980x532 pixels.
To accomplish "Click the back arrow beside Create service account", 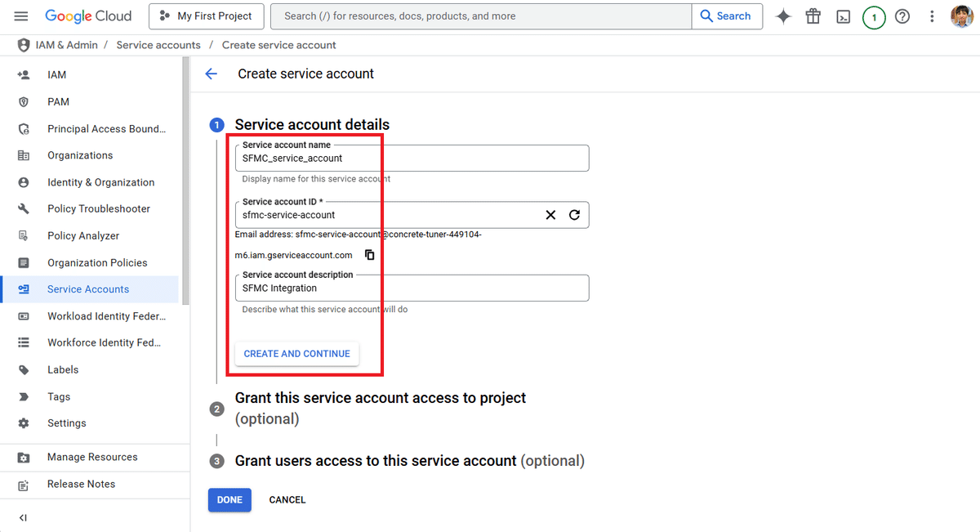I will coord(211,74).
